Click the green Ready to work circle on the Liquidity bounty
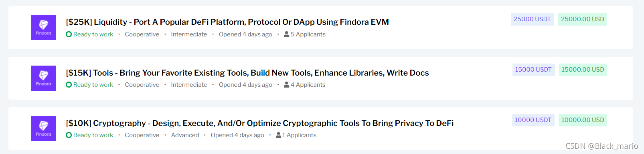The width and height of the screenshot is (644, 154). [x=69, y=34]
